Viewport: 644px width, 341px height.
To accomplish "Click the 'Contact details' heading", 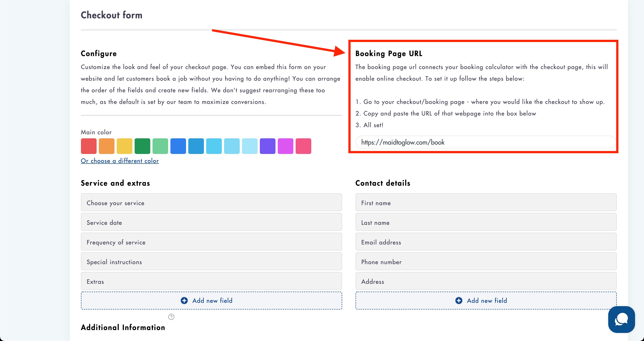I will 383,183.
